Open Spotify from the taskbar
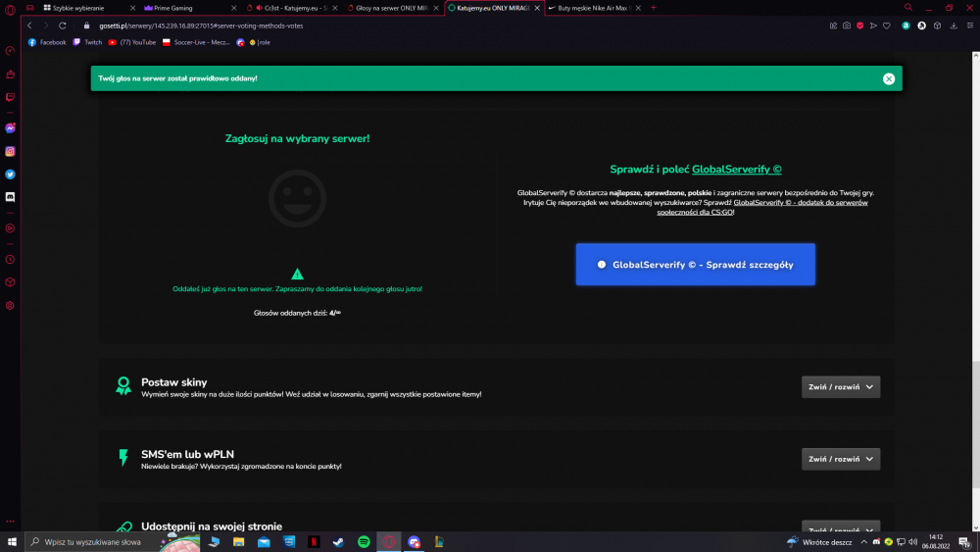 coord(364,542)
